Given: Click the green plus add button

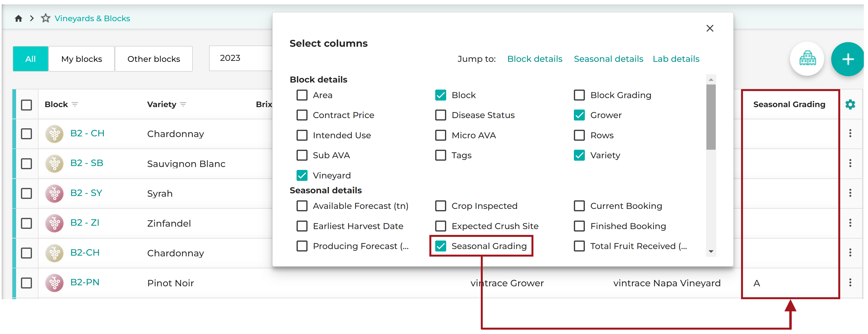Looking at the screenshot, I should pyautogui.click(x=848, y=59).
